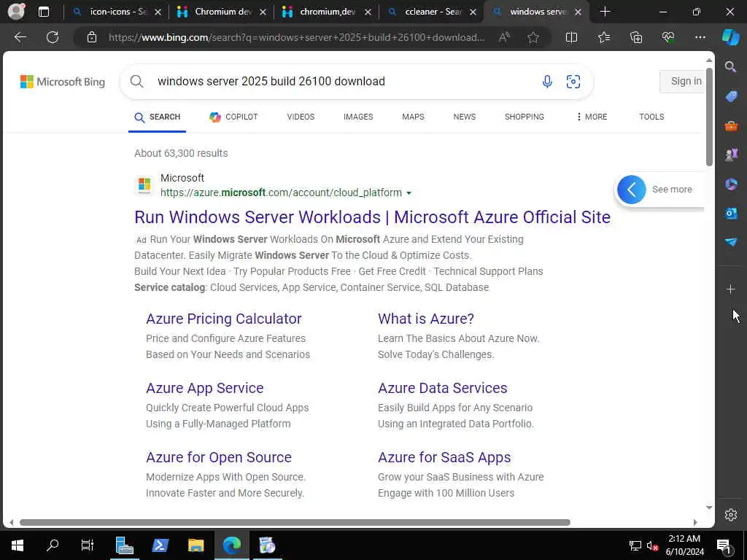Open sidebar settings gear icon
This screenshot has height=560, width=747.
click(731, 515)
